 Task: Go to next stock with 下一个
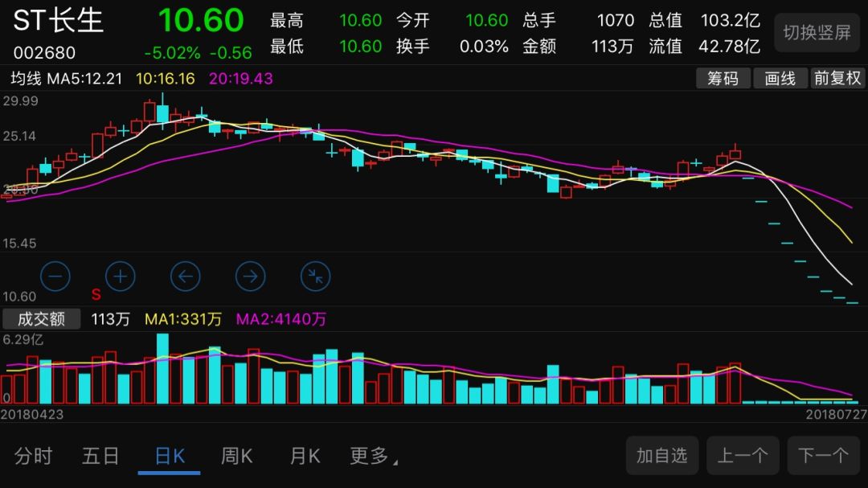[823, 455]
